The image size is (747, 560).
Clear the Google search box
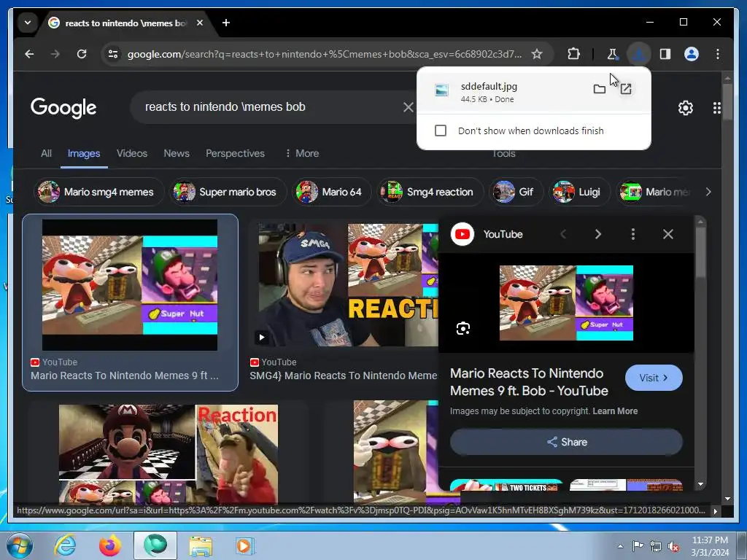coord(409,107)
